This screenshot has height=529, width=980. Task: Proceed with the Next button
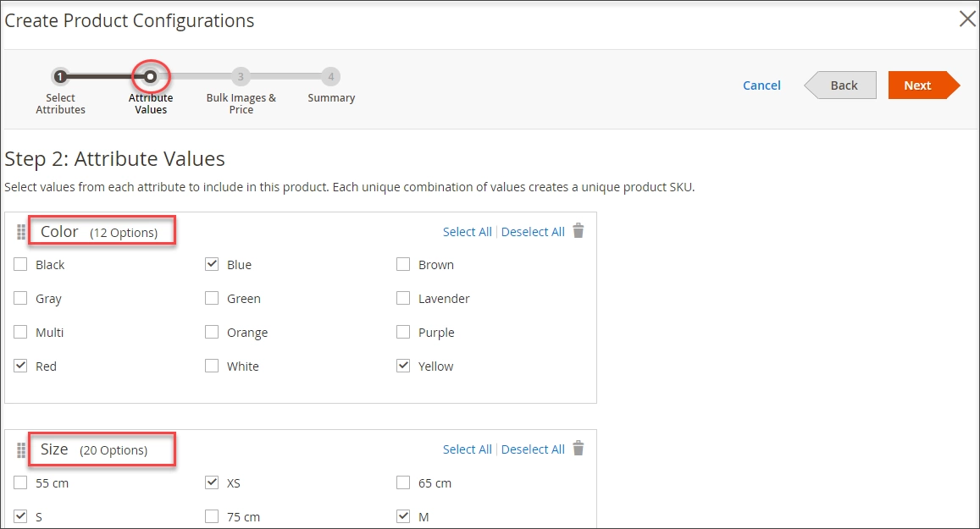[x=924, y=85]
